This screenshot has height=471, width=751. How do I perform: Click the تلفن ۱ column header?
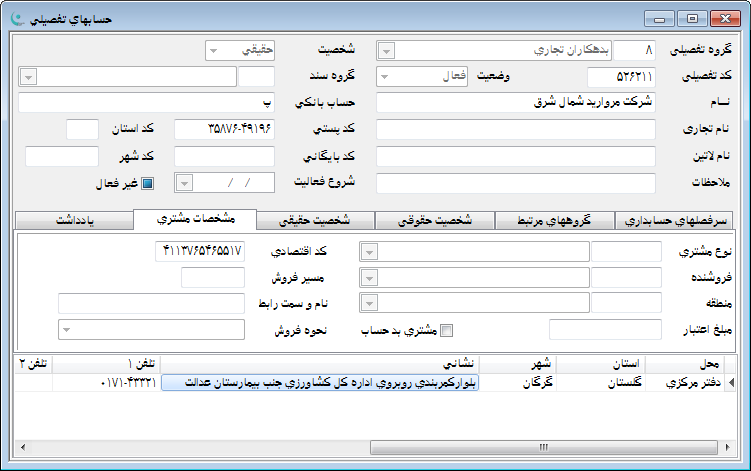pyautogui.click(x=106, y=362)
